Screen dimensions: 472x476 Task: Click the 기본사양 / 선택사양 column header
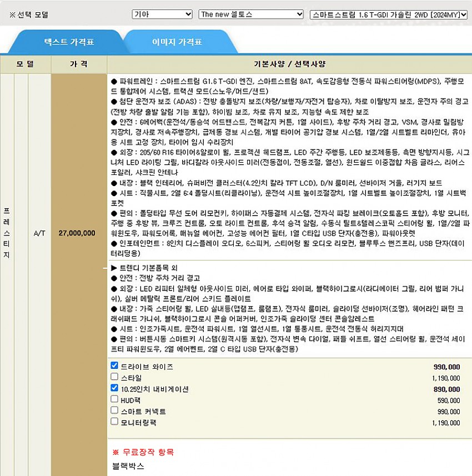point(289,64)
